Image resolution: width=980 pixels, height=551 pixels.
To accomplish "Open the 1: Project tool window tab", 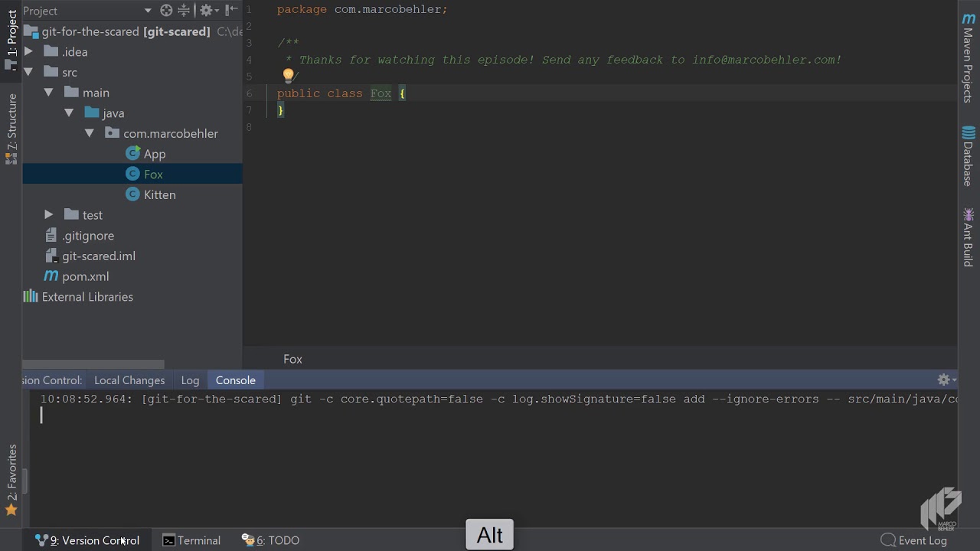I will coord(11,40).
